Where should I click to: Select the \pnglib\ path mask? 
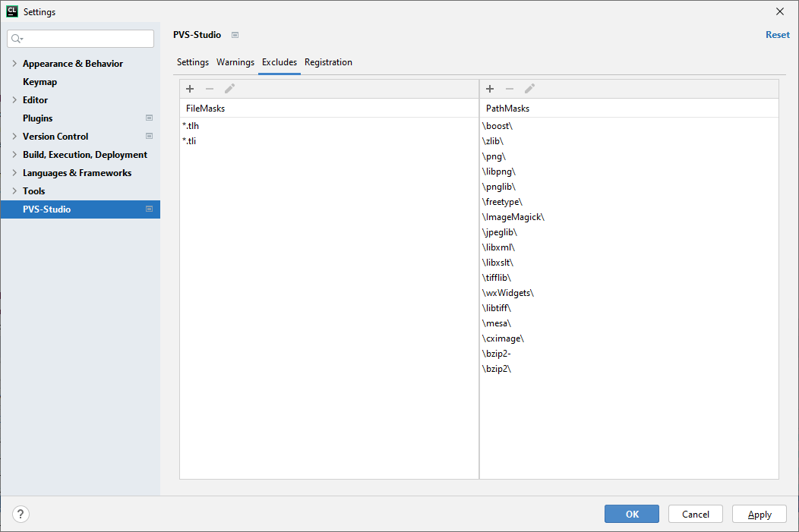630,187
